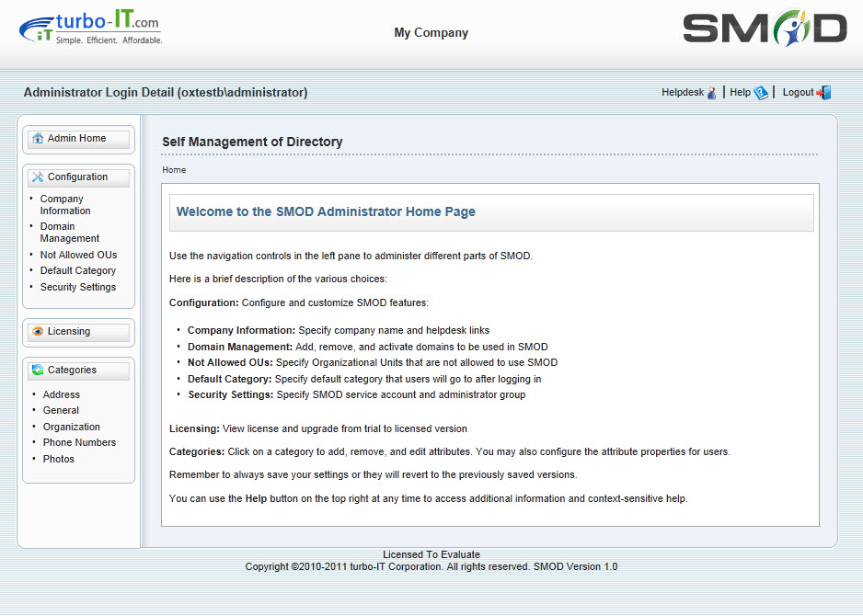Image resolution: width=863 pixels, height=616 pixels.
Task: Open Domain Management page
Action: click(69, 232)
